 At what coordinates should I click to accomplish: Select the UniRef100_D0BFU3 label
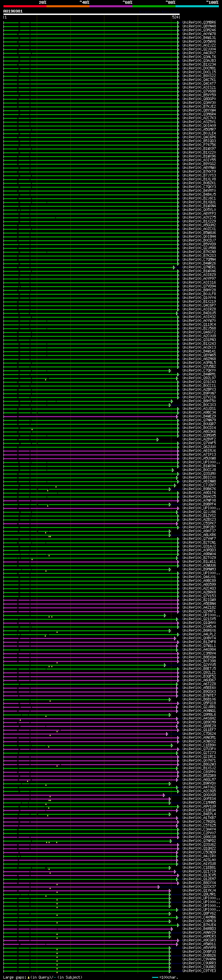pos(199,952)
